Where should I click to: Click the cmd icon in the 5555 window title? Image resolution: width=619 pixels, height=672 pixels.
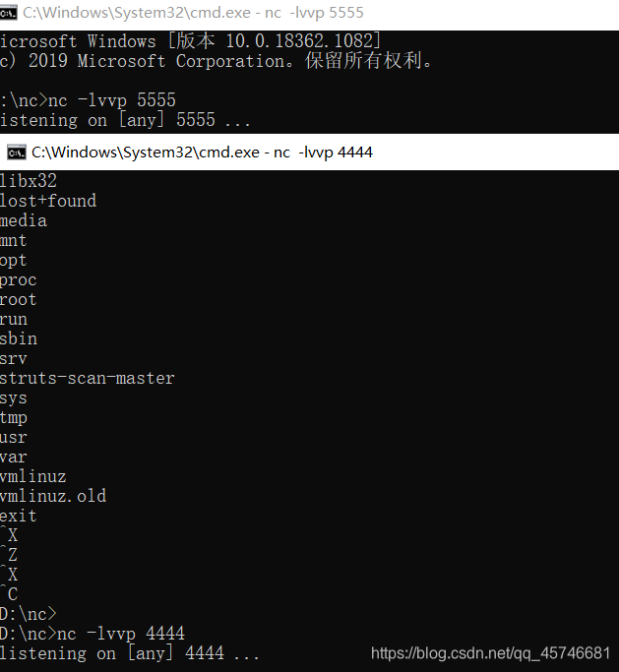pyautogui.click(x=8, y=13)
